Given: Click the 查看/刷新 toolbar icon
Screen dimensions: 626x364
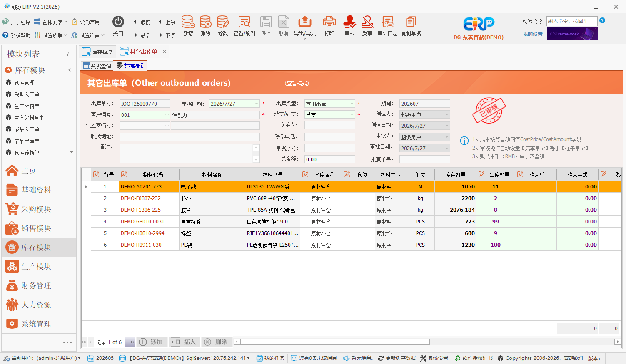Looking at the screenshot, I should pyautogui.click(x=244, y=22).
